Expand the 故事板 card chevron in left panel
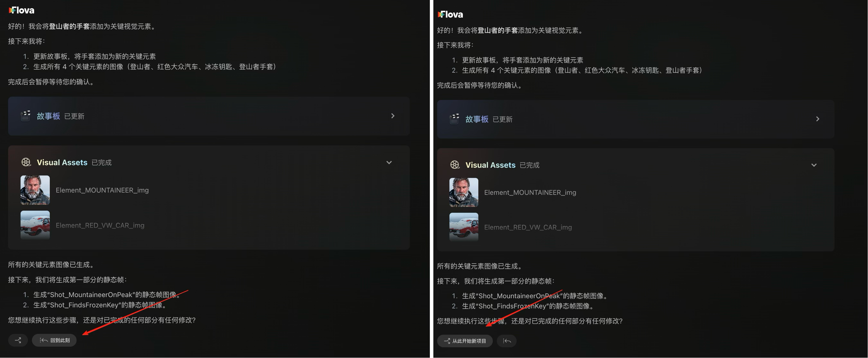Viewport: 868px width, 358px height. click(393, 116)
